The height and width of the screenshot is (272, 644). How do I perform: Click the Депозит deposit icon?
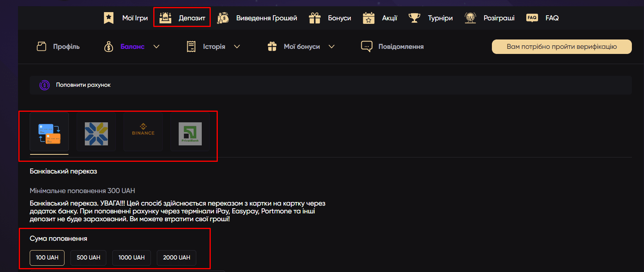point(165,18)
